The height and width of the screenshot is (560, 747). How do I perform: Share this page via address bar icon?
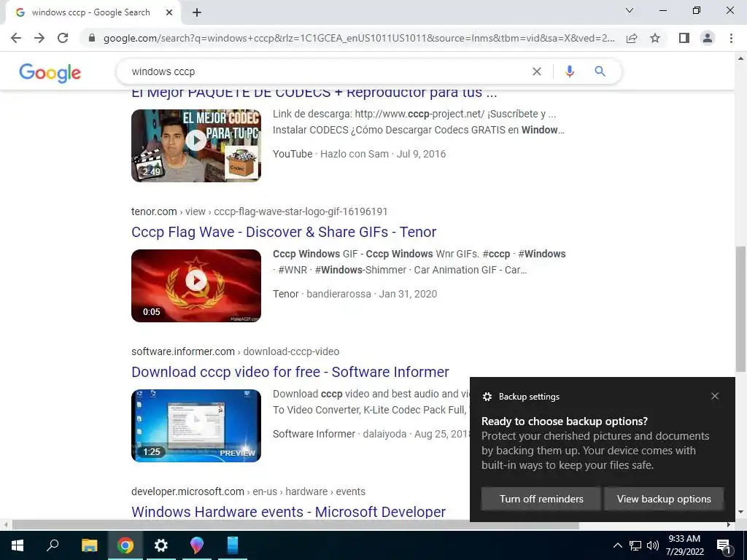[x=632, y=38]
